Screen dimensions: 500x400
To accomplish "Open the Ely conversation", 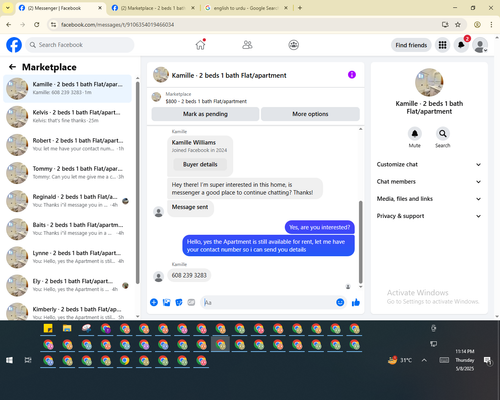I will pyautogui.click(x=67, y=285).
